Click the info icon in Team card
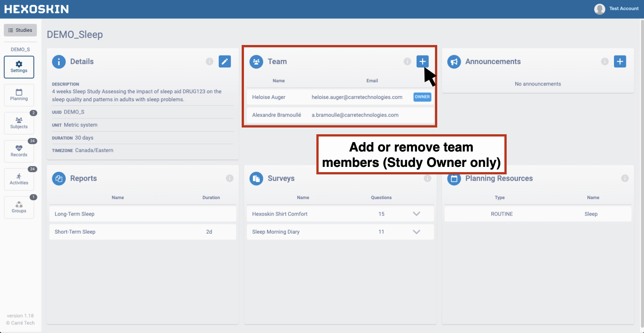Screen dimensions: 644x333 tap(407, 61)
